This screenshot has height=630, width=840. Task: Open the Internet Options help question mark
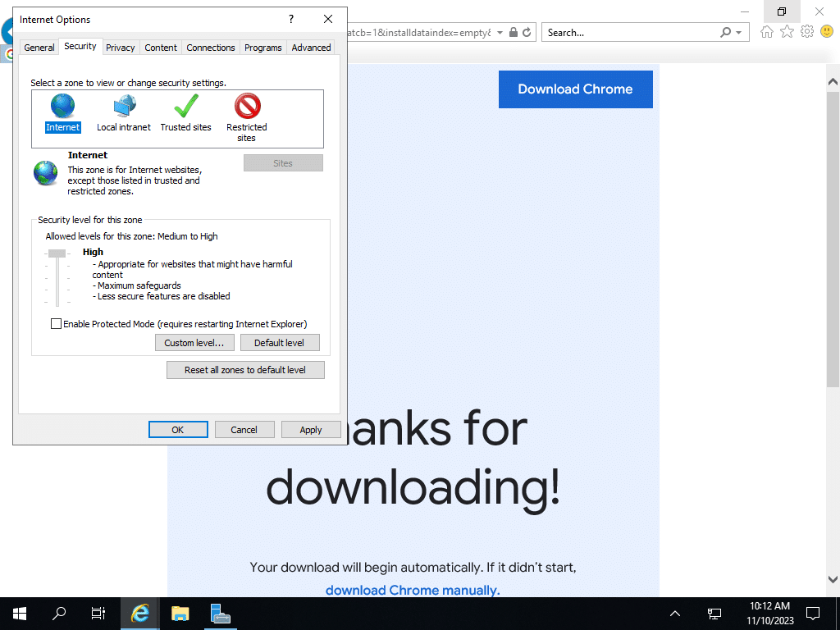[x=291, y=20]
